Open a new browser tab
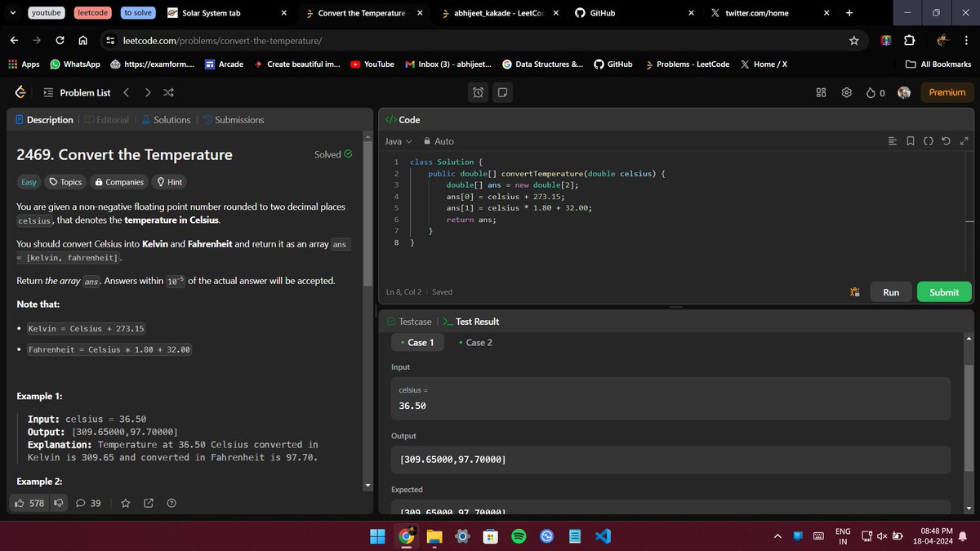This screenshot has height=551, width=980. click(x=849, y=12)
